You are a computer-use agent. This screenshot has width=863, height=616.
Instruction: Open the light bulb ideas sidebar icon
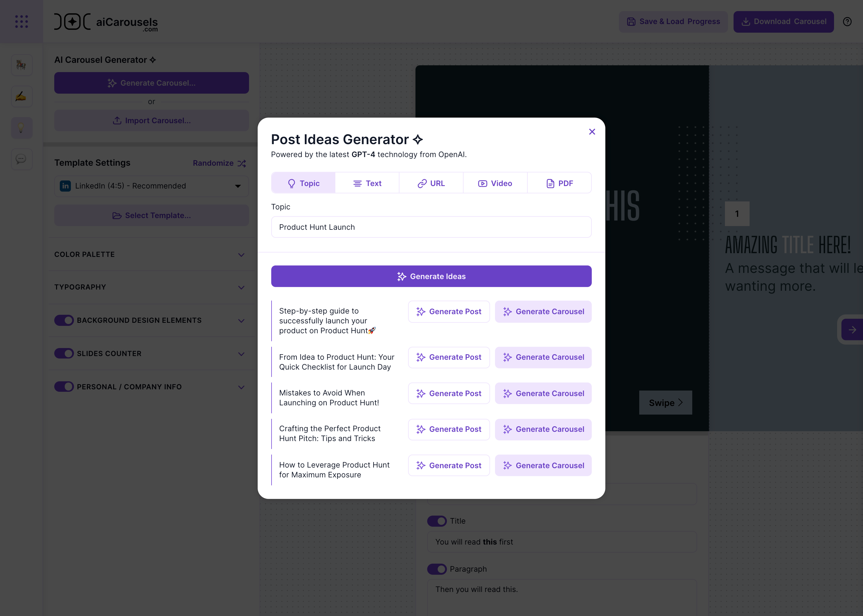coord(21,128)
